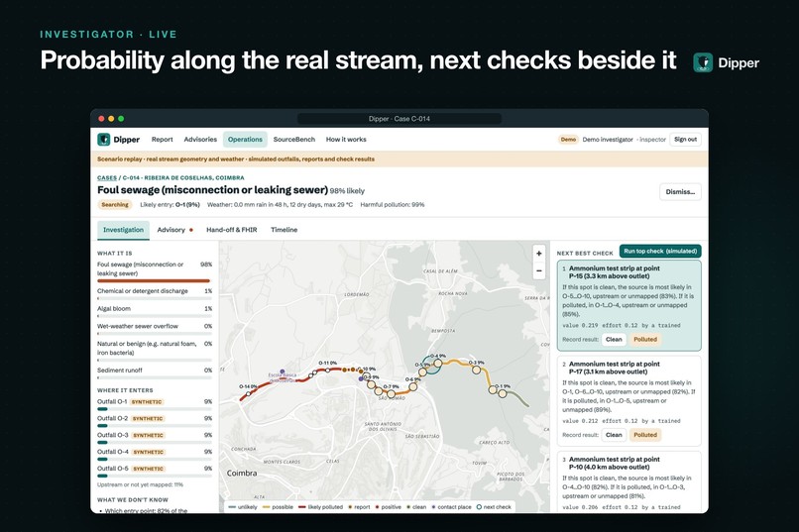
Task: Select the O-11 outfall marker on the map
Action: coord(328,371)
